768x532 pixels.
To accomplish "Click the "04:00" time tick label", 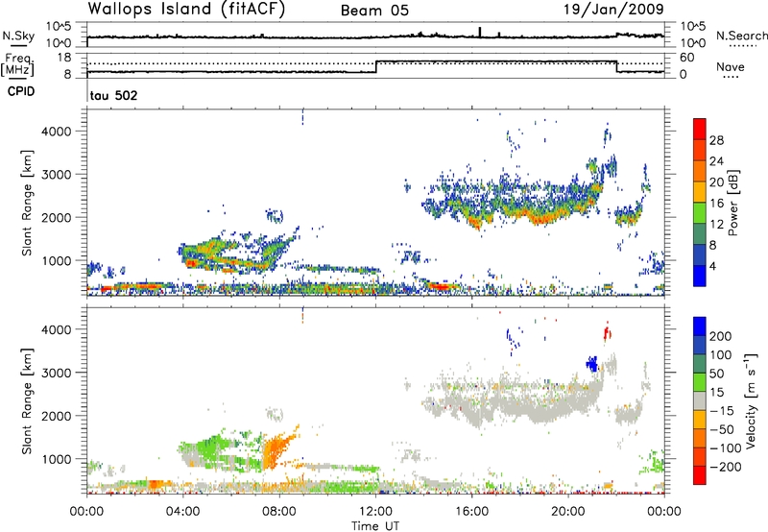I will coord(182,512).
